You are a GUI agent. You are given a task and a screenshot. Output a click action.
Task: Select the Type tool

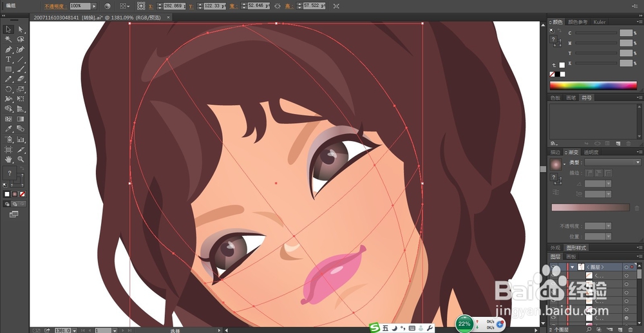tap(8, 59)
